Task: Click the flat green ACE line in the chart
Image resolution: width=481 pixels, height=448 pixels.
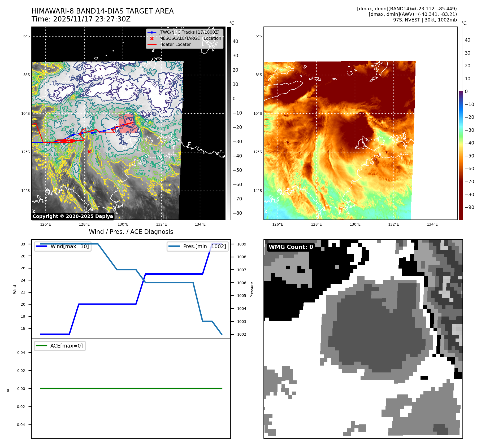Action: point(131,388)
